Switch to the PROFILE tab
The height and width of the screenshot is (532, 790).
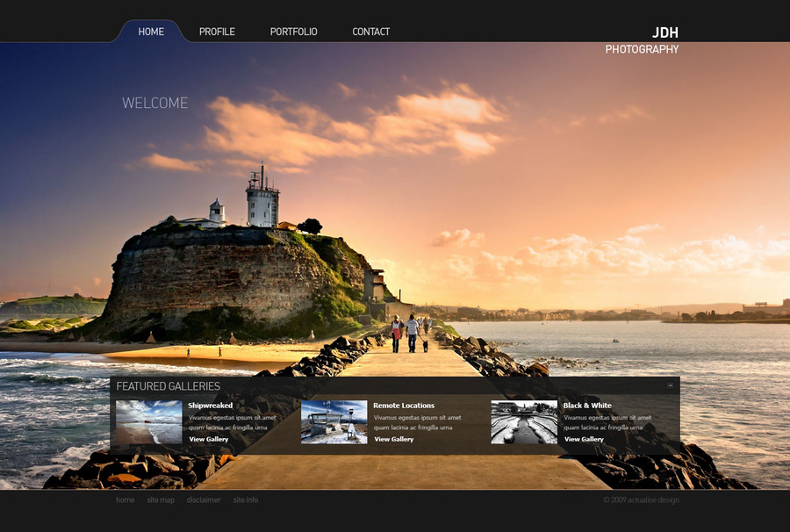click(216, 32)
